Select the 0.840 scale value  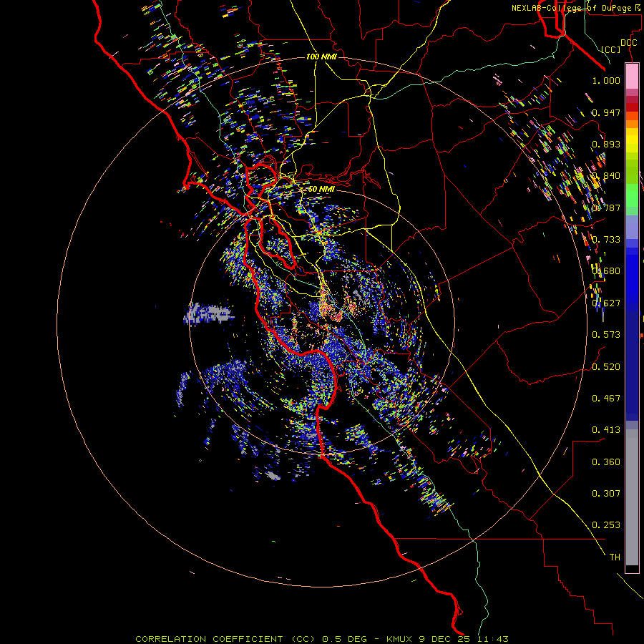coord(606,176)
